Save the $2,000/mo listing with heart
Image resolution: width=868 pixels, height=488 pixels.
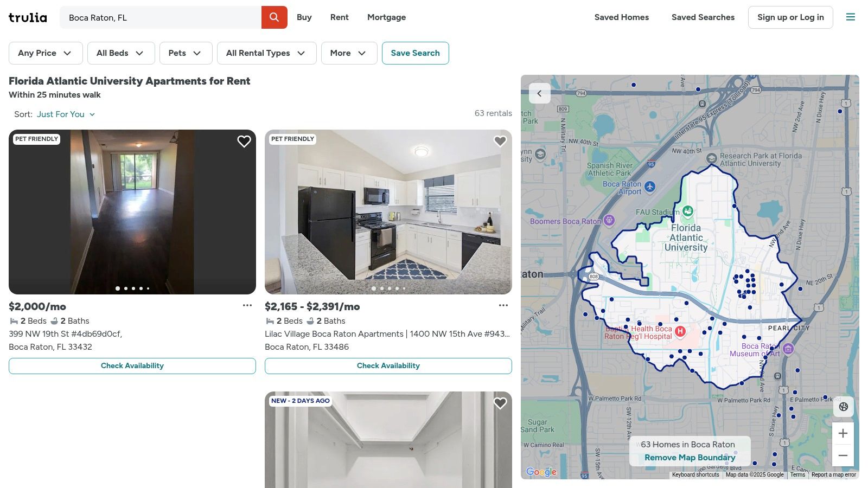coord(244,142)
